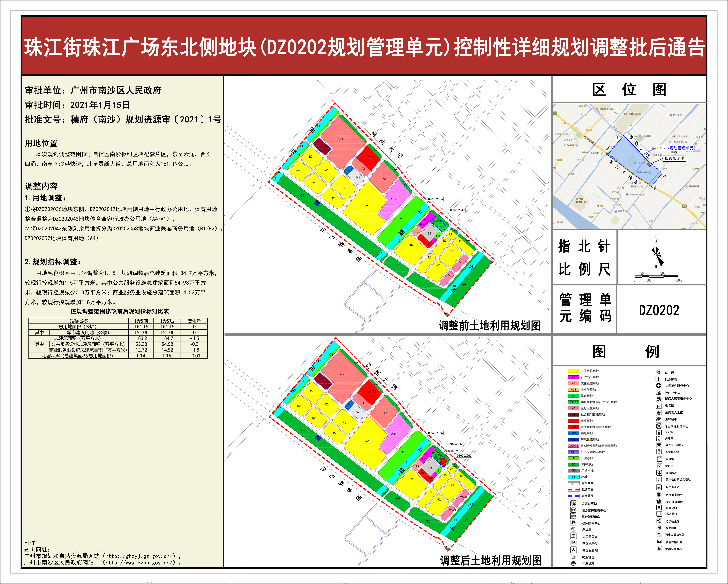728x584 pixels.
Task: Select the 政务服务中心 legend icon
Action: pos(573,523)
